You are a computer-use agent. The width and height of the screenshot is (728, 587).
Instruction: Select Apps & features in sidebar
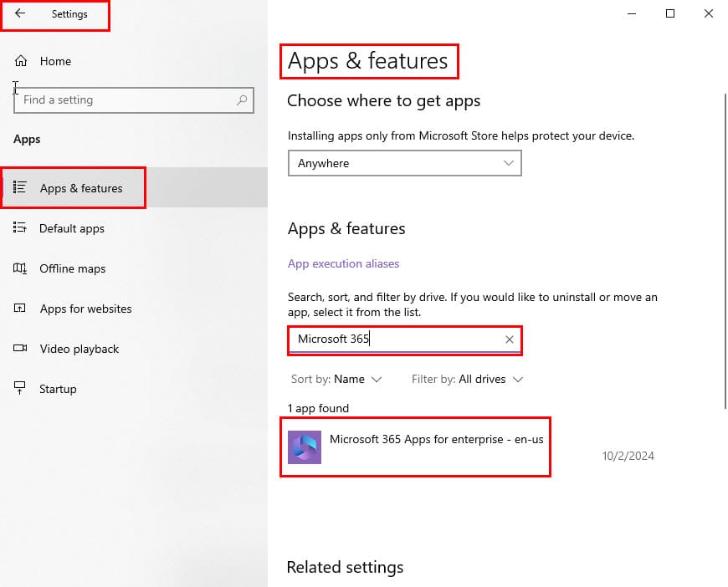click(134, 187)
